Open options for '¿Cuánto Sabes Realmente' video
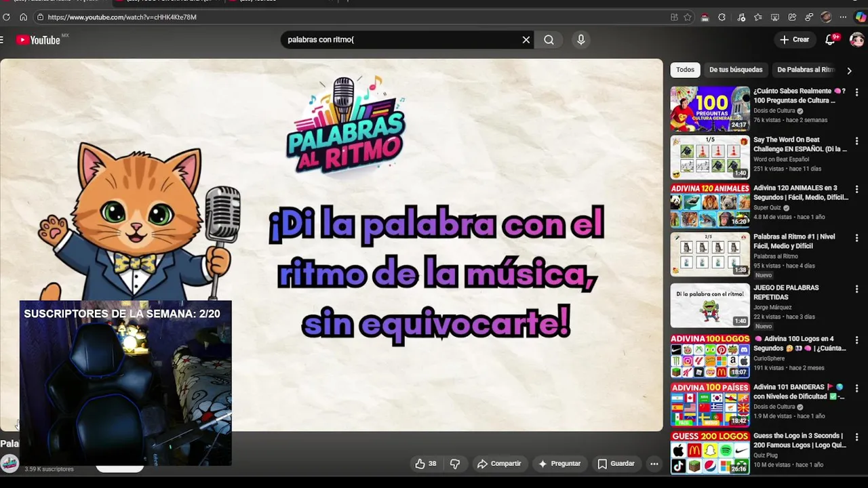 [x=856, y=93]
